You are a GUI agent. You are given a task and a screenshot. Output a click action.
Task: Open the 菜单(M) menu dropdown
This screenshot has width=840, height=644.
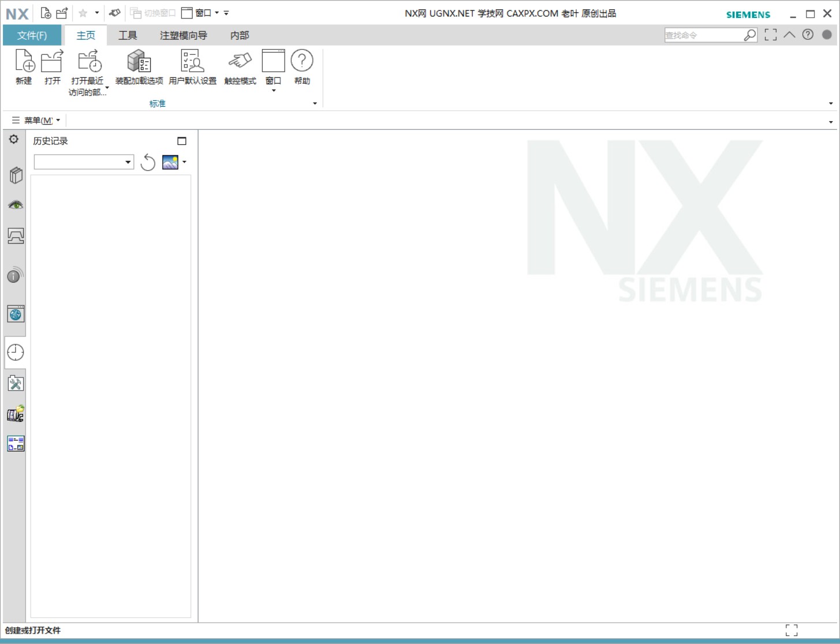pyautogui.click(x=36, y=120)
